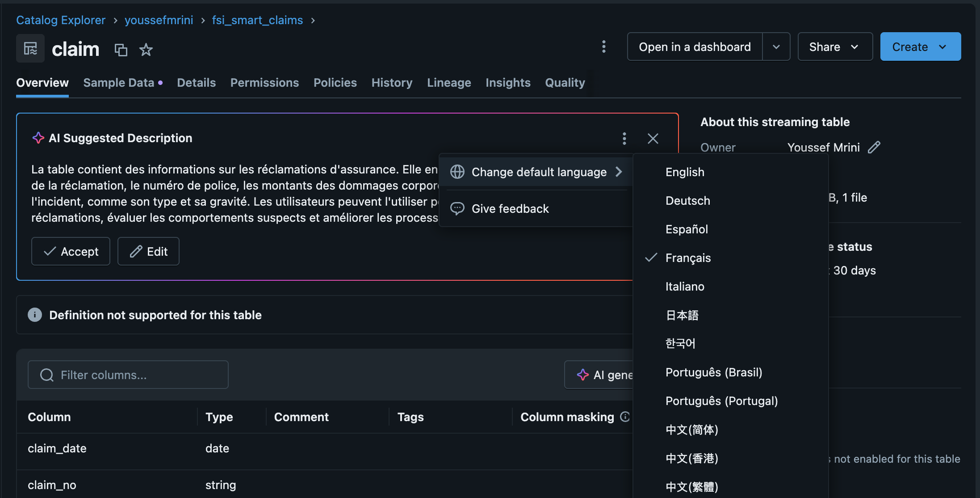The width and height of the screenshot is (980, 498).
Task: Open the kebab menu next to Open in a dashboard
Action: pyautogui.click(x=604, y=47)
